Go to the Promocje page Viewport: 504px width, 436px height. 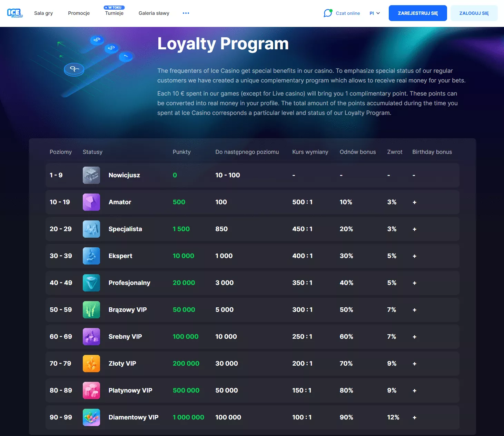(x=79, y=13)
